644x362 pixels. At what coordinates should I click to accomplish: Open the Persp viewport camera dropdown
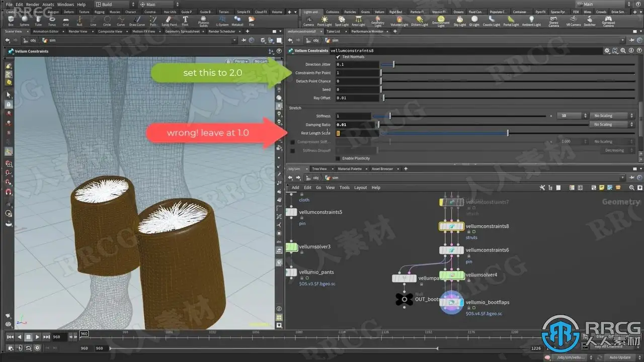(241, 61)
